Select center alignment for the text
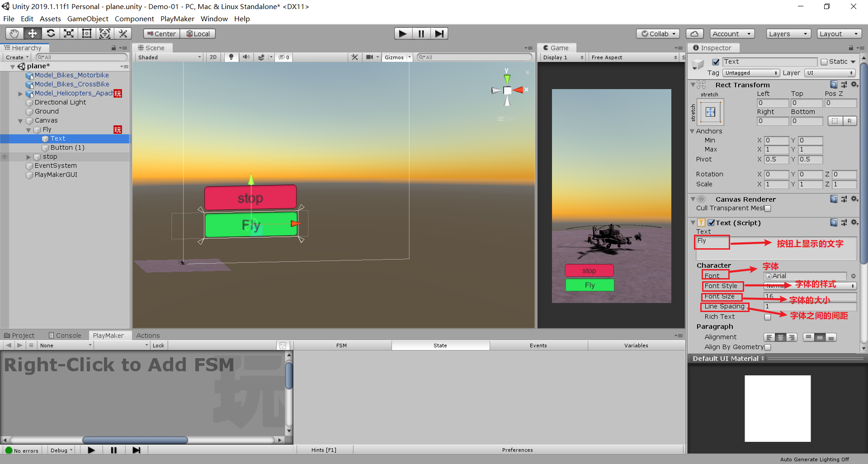This screenshot has width=868, height=464. [x=781, y=337]
